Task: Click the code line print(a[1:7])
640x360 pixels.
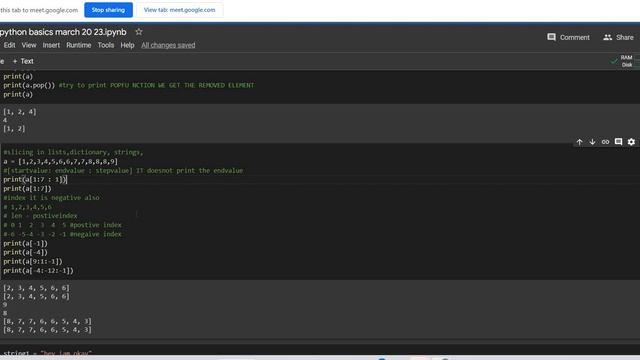Action: 27,189
